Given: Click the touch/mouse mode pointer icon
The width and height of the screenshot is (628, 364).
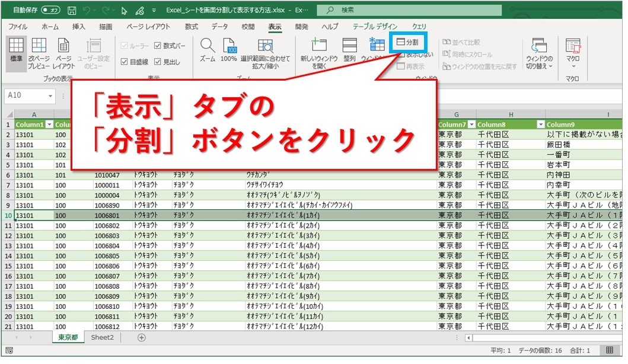Looking at the screenshot, I should [x=124, y=11].
